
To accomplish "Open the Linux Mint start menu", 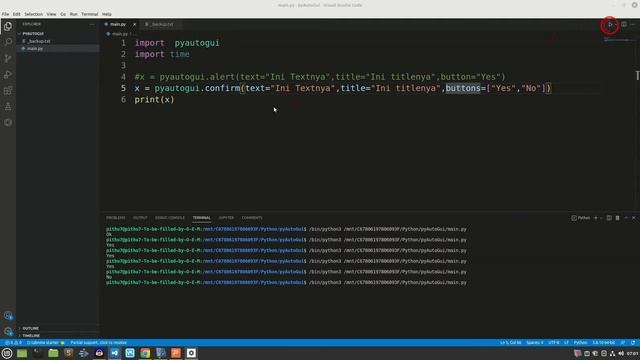I will 7,353.
